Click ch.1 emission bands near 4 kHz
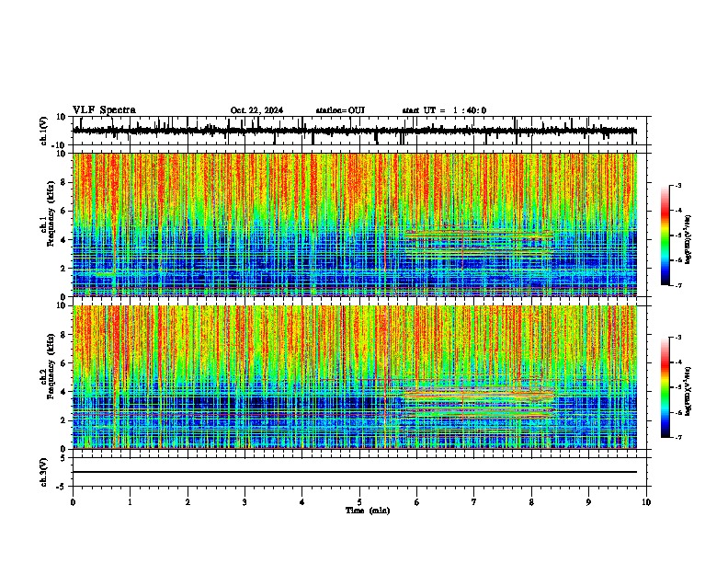 pos(479,235)
